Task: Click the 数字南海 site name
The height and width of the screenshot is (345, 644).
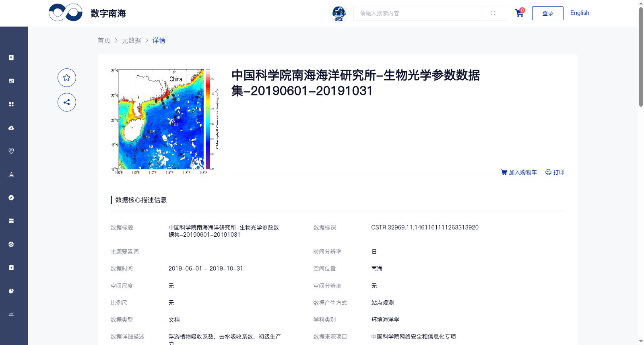Action: click(108, 13)
